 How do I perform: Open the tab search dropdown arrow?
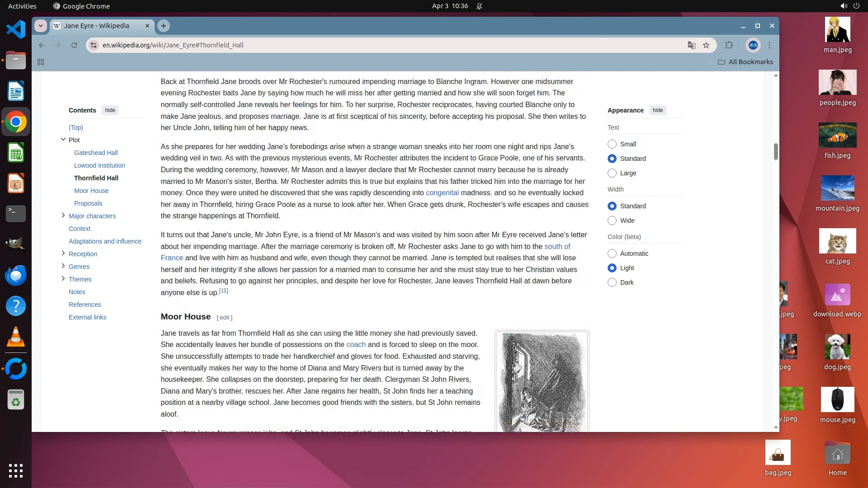tap(41, 26)
